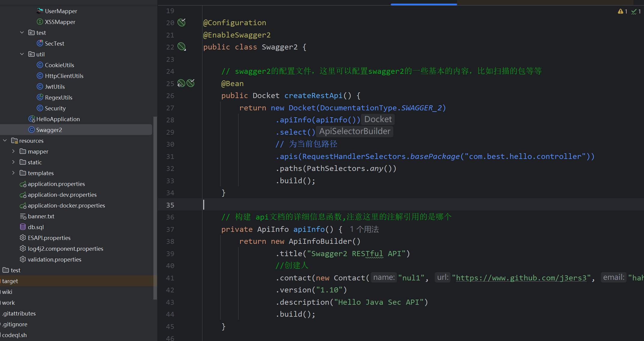Collapse the resources folder
The image size is (644, 341).
click(x=5, y=140)
